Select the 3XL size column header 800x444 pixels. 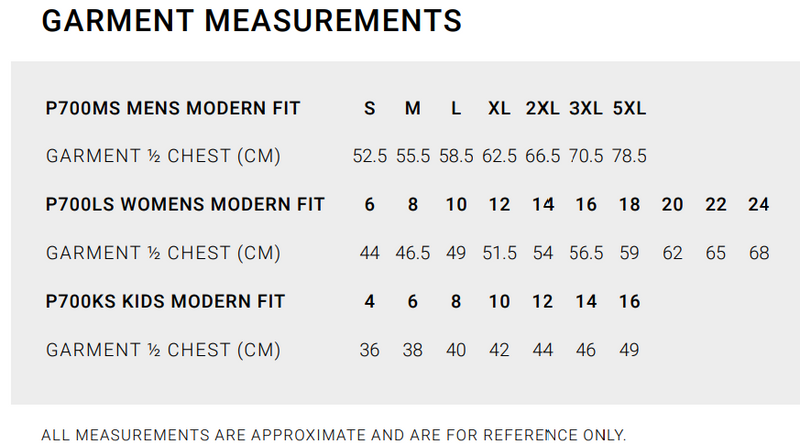click(x=586, y=108)
